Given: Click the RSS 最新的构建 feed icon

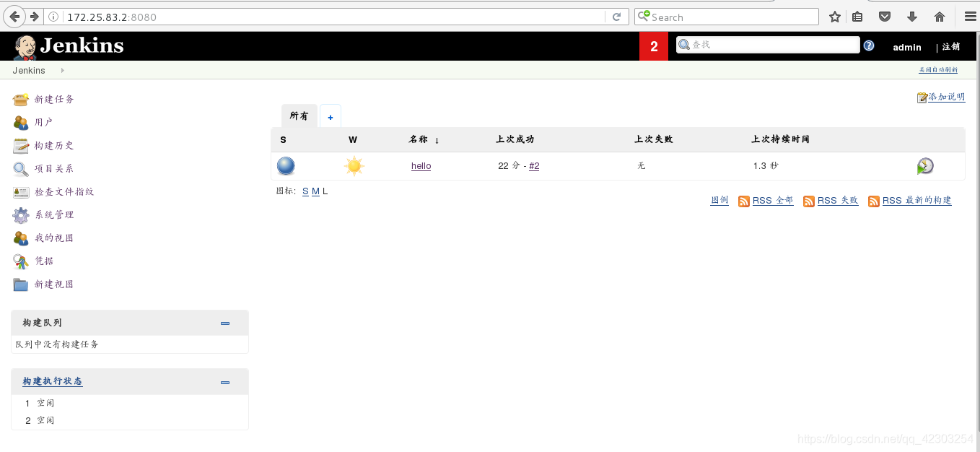Looking at the screenshot, I should (874, 201).
